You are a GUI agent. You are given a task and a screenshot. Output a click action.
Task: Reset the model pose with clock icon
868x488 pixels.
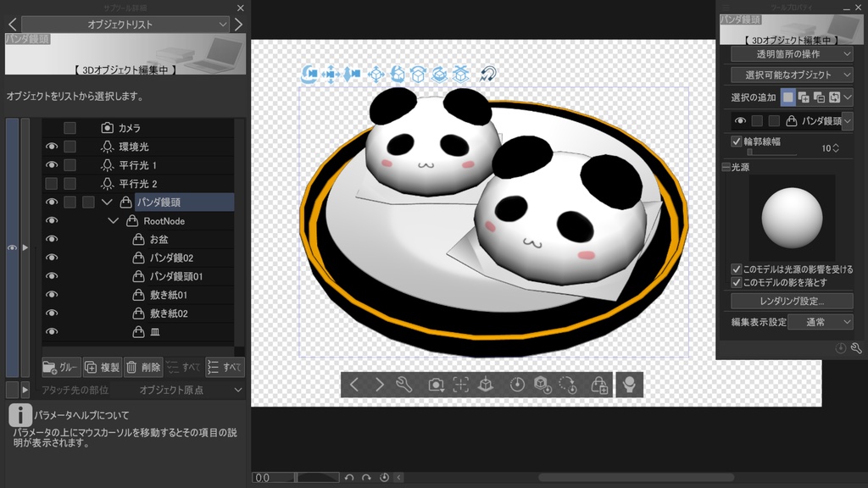pos(517,385)
